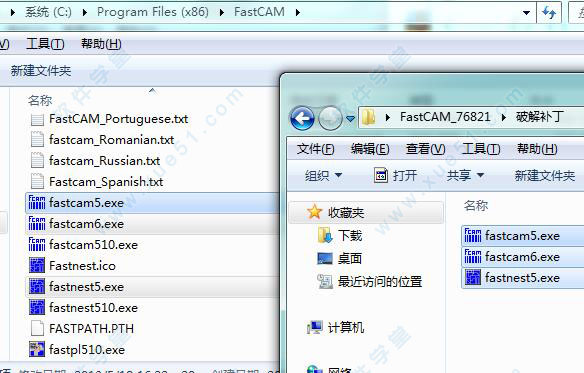Expand arrow after 系统 (C:) in path
This screenshot has width=584, height=373.
coord(85,13)
